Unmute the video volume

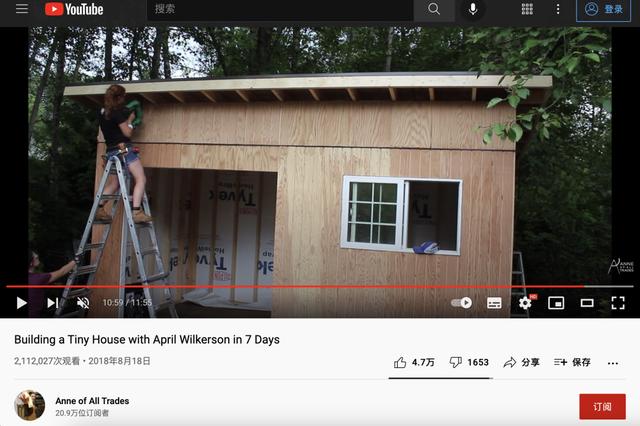(83, 303)
